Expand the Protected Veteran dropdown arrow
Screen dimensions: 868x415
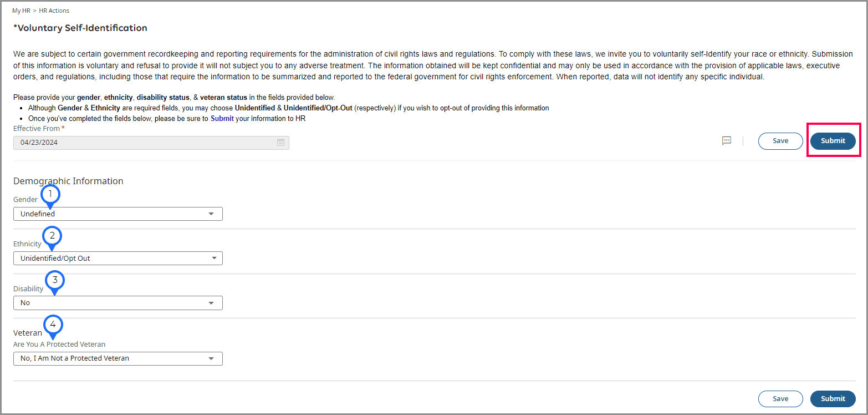pos(211,358)
